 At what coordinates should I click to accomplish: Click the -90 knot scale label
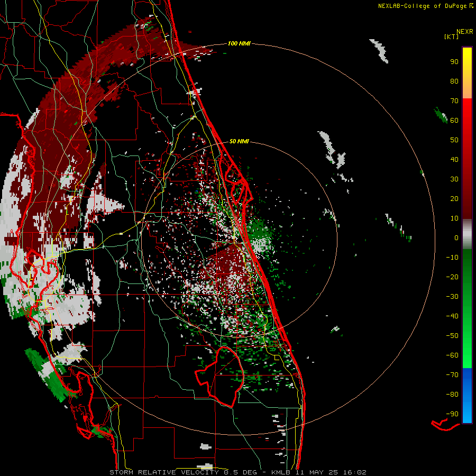click(x=452, y=414)
